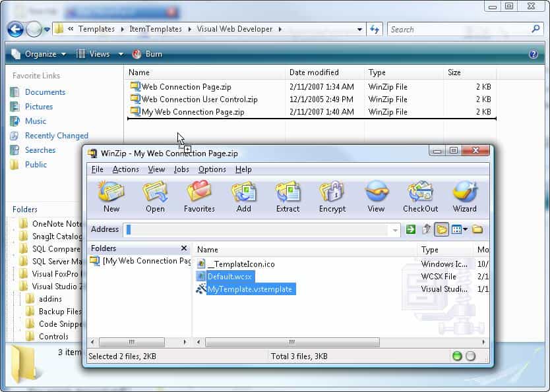
Task: Launch the WinZip Wizard icon
Action: [465, 191]
